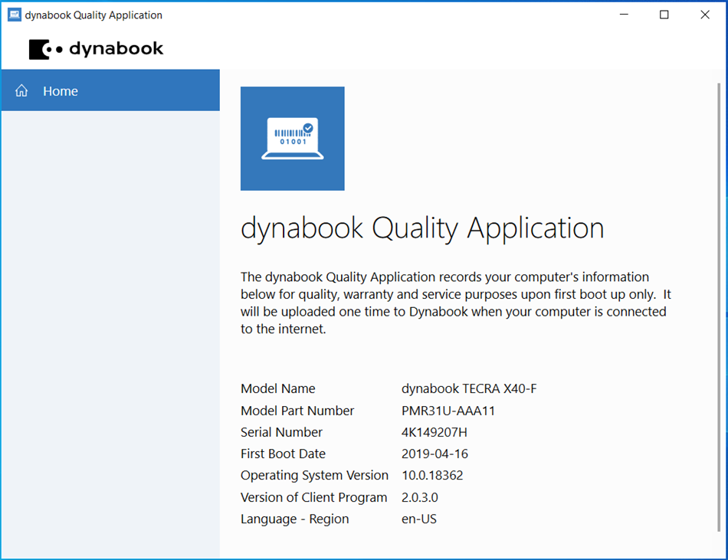Screen dimensions: 728x560
Task: Select the 'Serial Number' label
Action: pyautogui.click(x=281, y=432)
